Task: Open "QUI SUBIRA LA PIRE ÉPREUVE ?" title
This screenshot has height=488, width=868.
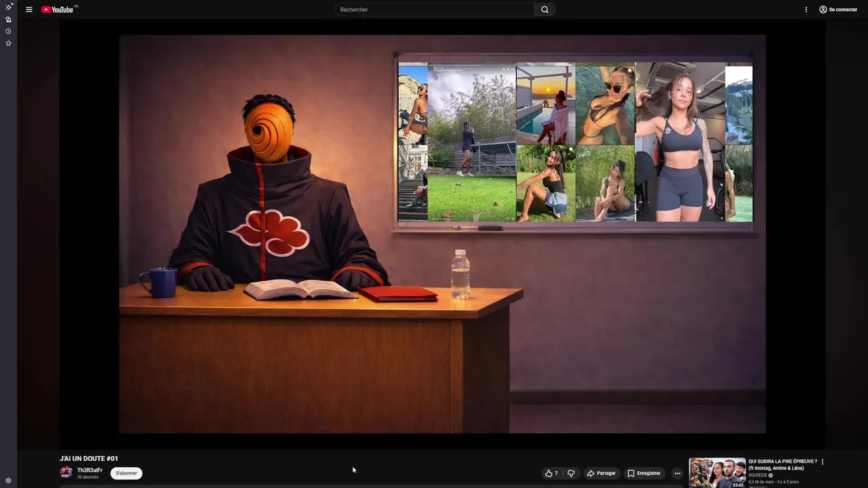Action: [783, 464]
